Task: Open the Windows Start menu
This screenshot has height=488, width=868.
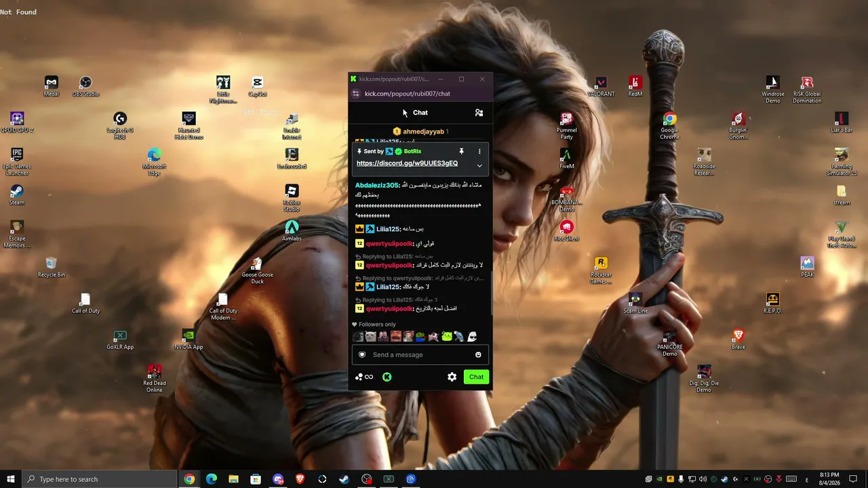Action: pos(11,479)
